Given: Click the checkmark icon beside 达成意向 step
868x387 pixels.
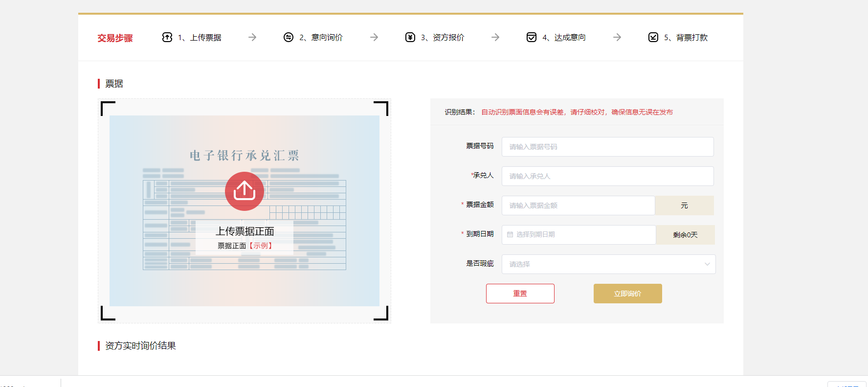Looking at the screenshot, I should point(532,37).
